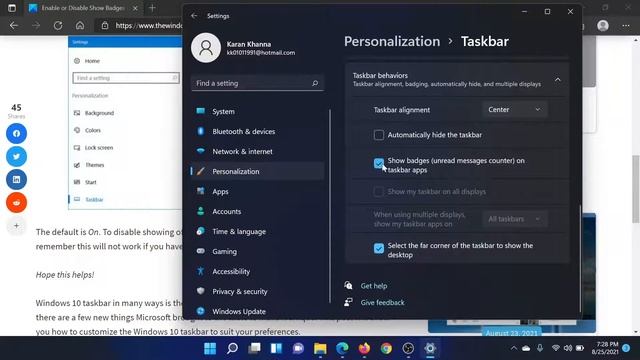640x360 pixels.
Task: Open the Taskbar alignment dropdown
Action: 514,109
